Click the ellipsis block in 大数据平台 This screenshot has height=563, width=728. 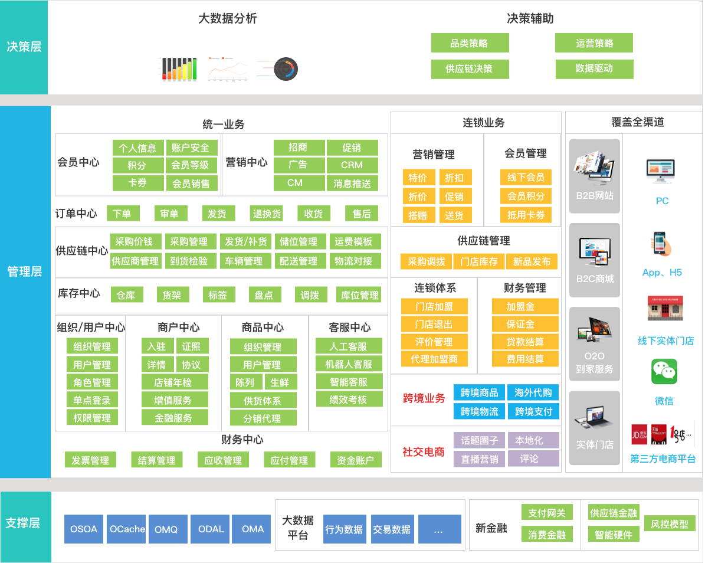click(439, 529)
